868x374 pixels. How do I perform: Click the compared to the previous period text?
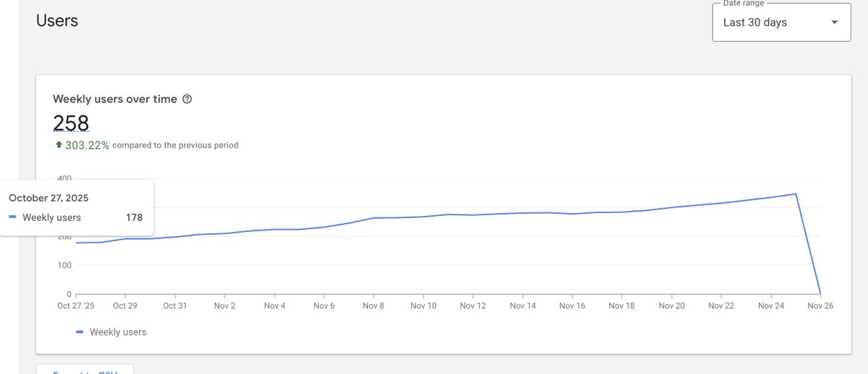[175, 145]
